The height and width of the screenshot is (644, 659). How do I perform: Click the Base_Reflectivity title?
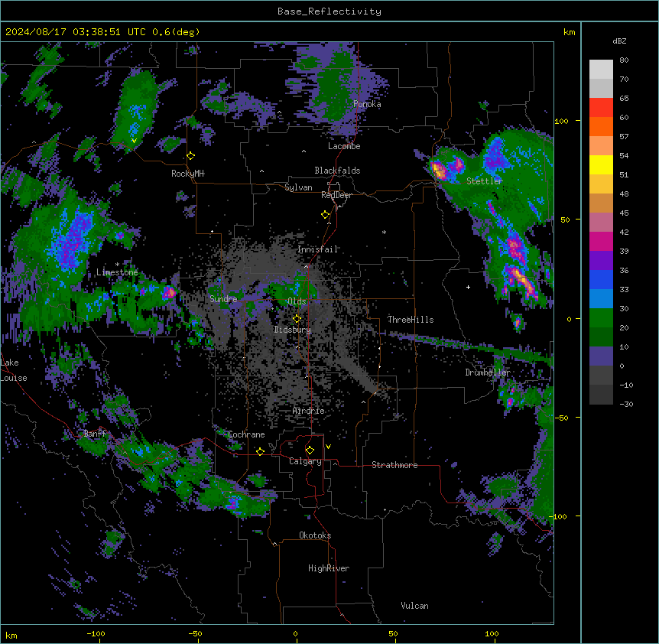[x=329, y=11]
